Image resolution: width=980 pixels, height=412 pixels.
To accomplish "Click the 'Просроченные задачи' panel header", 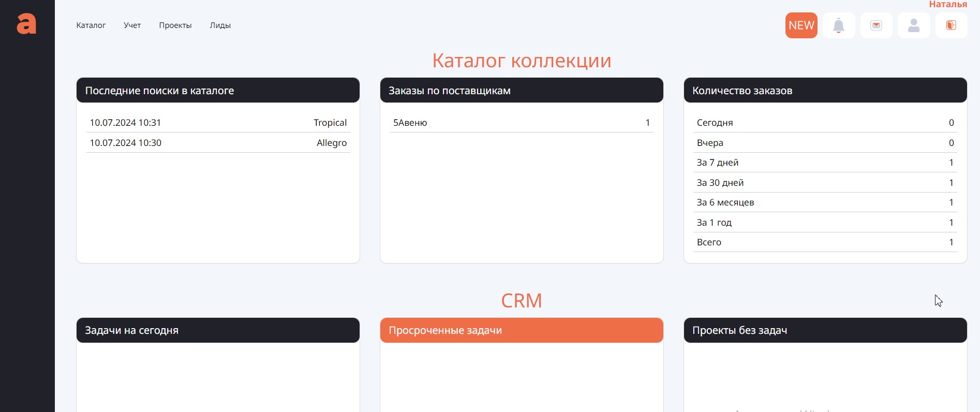I will 521,330.
